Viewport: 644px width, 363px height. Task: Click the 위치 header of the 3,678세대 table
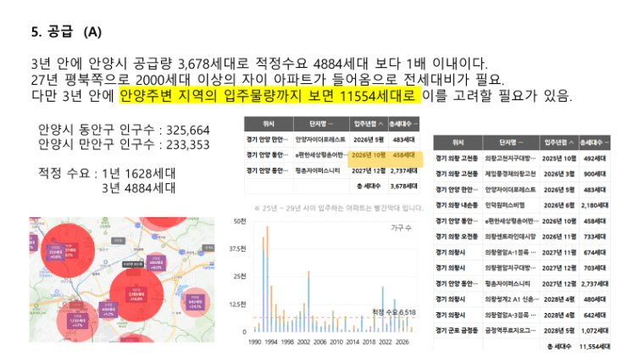point(269,124)
